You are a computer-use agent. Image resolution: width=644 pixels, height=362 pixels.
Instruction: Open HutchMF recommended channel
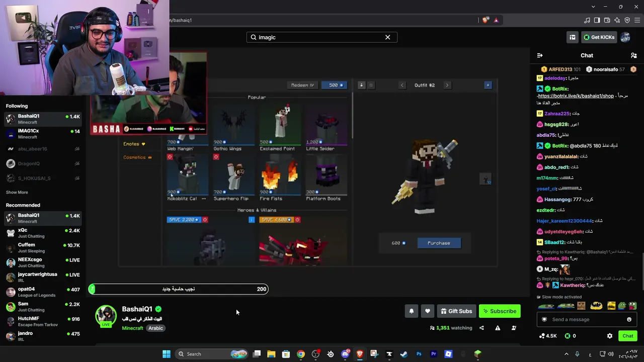(x=43, y=321)
